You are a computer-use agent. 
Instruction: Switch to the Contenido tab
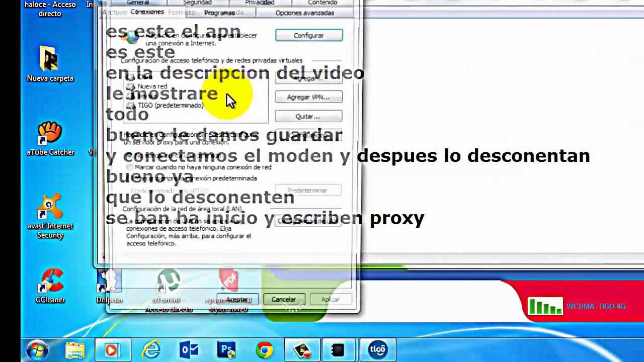323,3
